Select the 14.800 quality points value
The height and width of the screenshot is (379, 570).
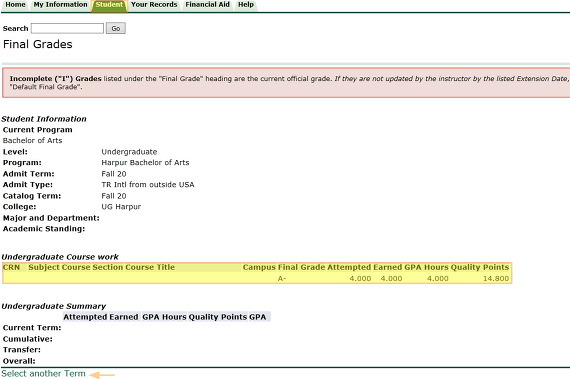point(496,279)
